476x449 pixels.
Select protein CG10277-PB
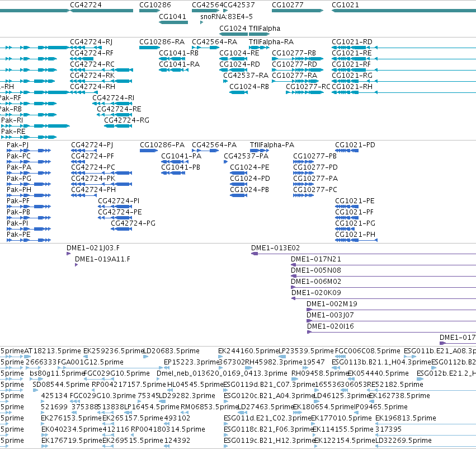(315, 156)
